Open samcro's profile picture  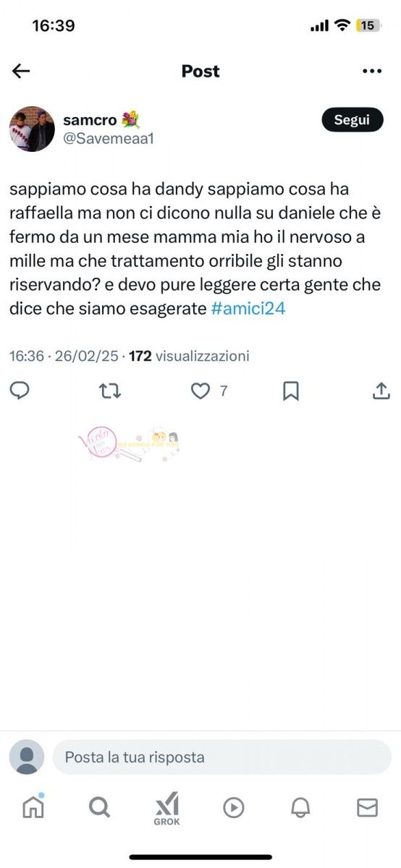32,129
